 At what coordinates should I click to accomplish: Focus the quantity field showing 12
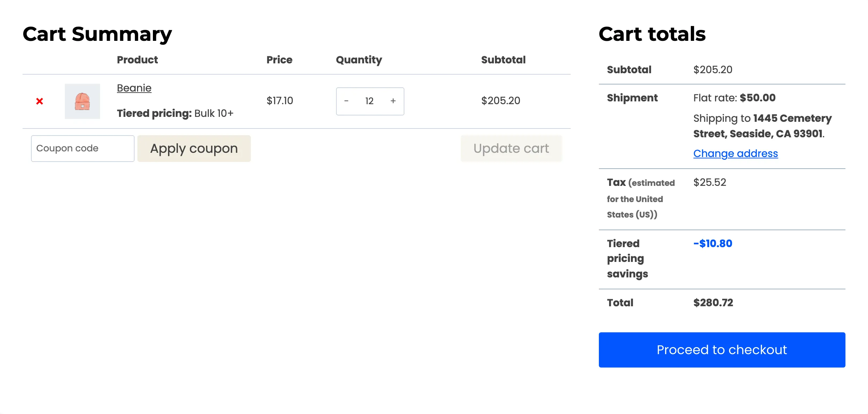(369, 101)
